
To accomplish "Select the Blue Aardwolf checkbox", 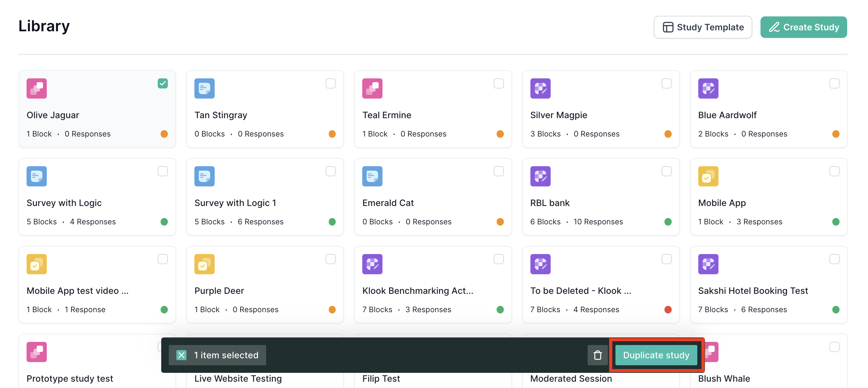I will (x=834, y=83).
